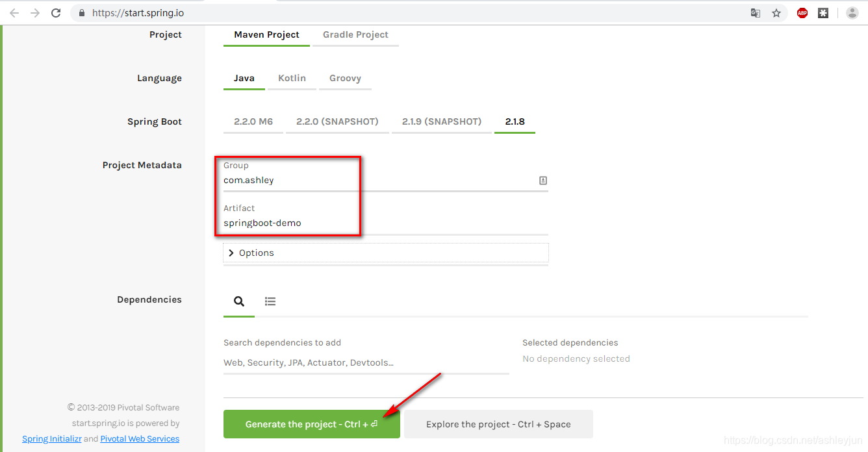The height and width of the screenshot is (452, 868).
Task: Switch to dependency list view icon
Action: [x=270, y=301]
